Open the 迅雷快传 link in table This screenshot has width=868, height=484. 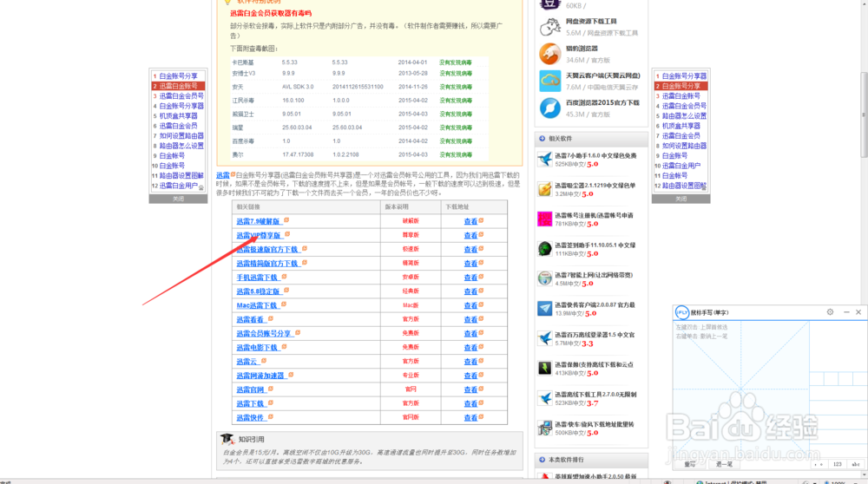[251, 417]
